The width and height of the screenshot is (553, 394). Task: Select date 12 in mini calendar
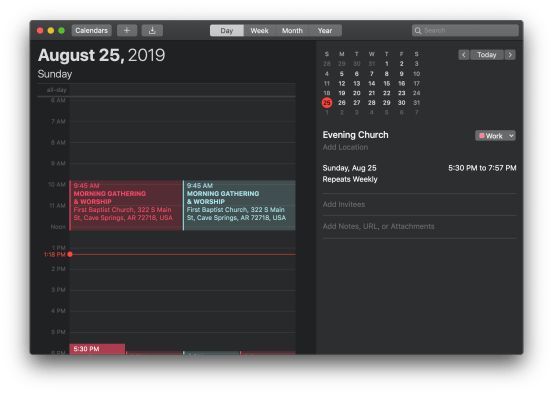click(342, 84)
